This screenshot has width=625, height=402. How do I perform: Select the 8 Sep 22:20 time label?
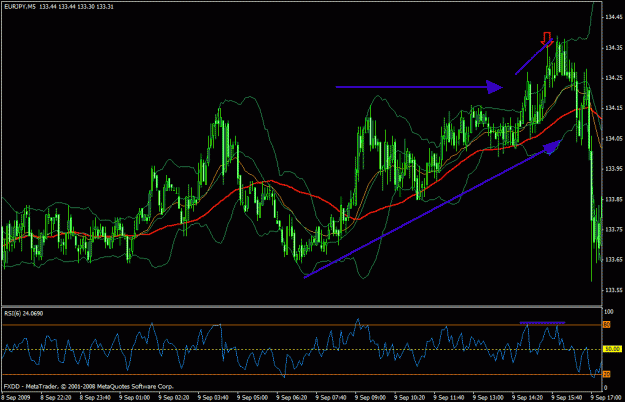click(x=56, y=397)
